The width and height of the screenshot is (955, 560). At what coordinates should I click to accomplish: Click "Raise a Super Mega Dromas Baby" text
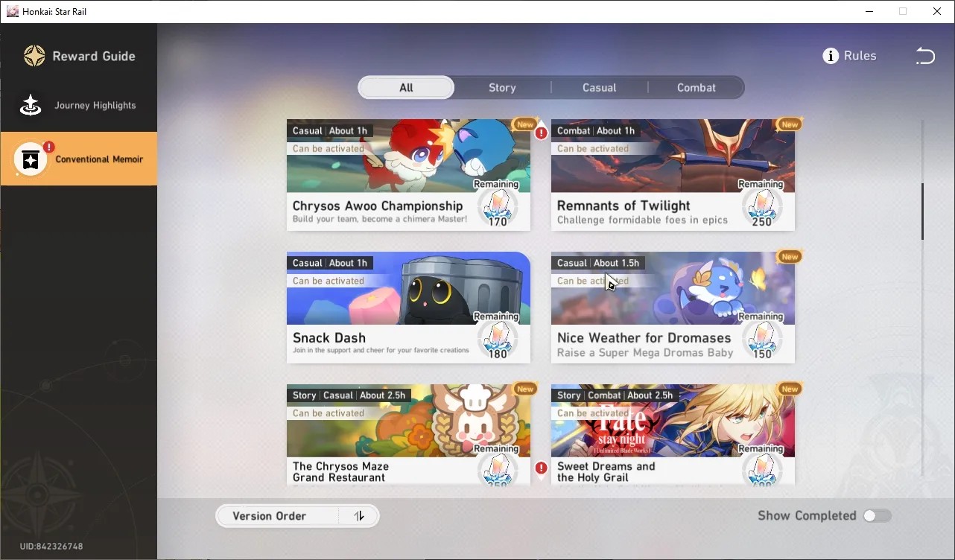click(x=645, y=353)
